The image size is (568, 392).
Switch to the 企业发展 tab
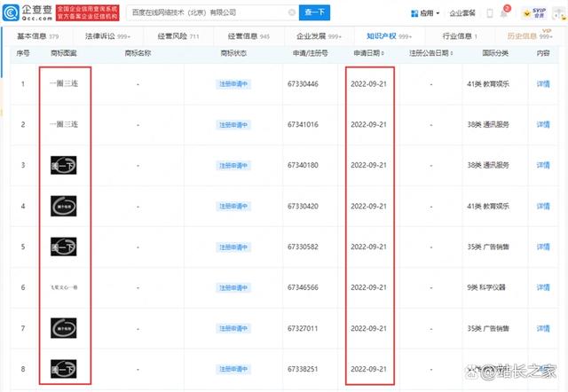[x=319, y=36]
